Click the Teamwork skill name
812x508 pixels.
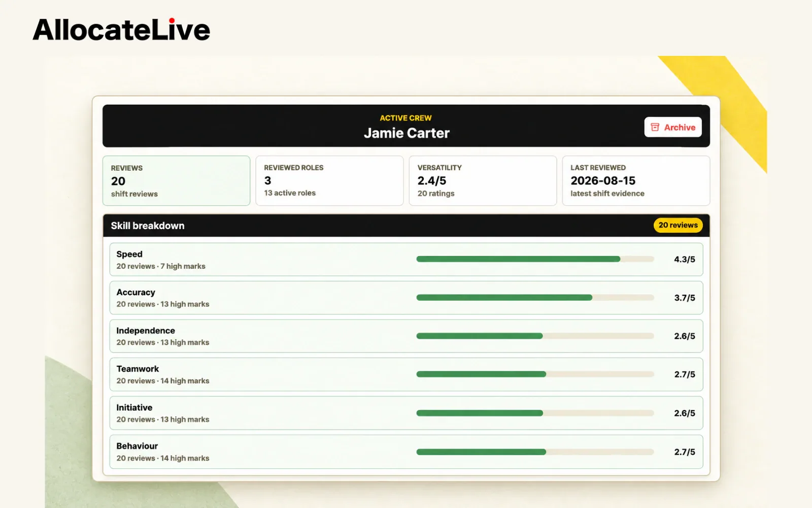pyautogui.click(x=138, y=369)
